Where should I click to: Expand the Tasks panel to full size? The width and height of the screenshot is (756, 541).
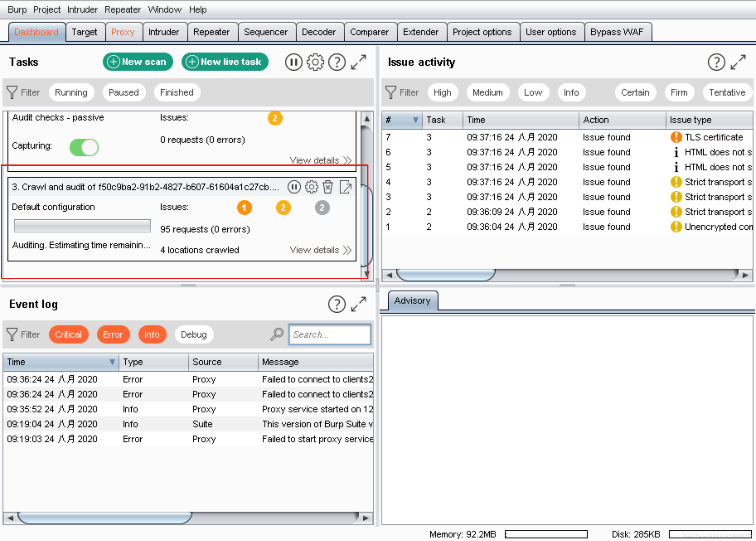pyautogui.click(x=358, y=62)
